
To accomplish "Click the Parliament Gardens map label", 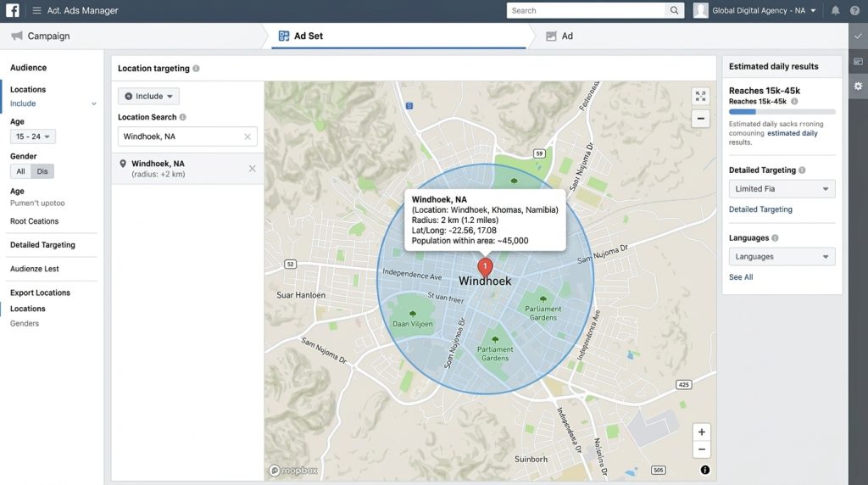I will click(542, 313).
